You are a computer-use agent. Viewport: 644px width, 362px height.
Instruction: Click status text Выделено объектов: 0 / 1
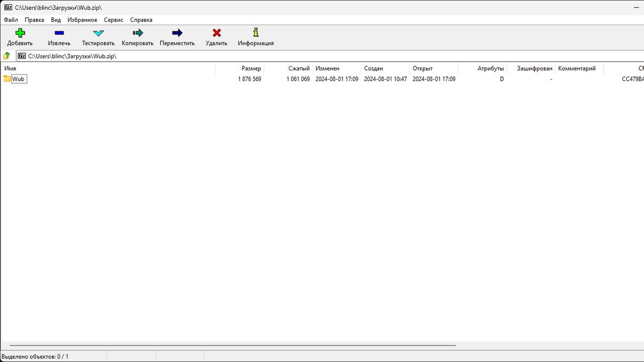coord(35,357)
